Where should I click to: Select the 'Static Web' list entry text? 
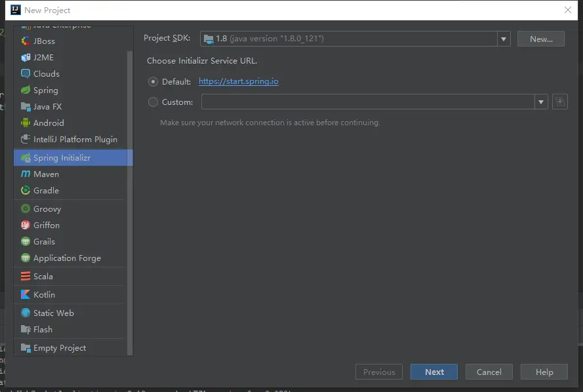pos(54,313)
